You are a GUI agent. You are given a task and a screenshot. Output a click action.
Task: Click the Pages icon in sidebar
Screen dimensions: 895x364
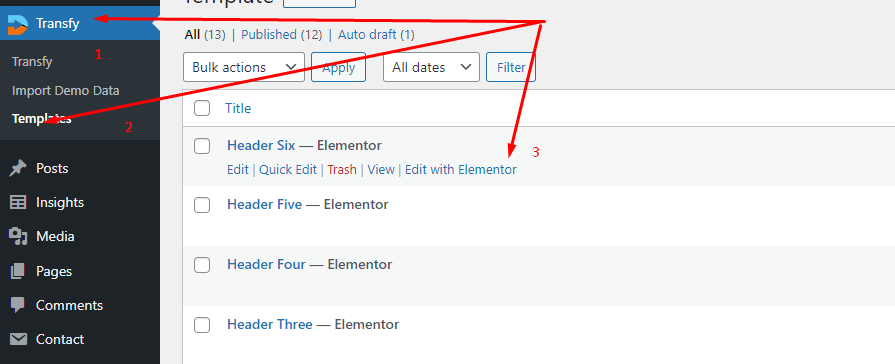(x=18, y=271)
